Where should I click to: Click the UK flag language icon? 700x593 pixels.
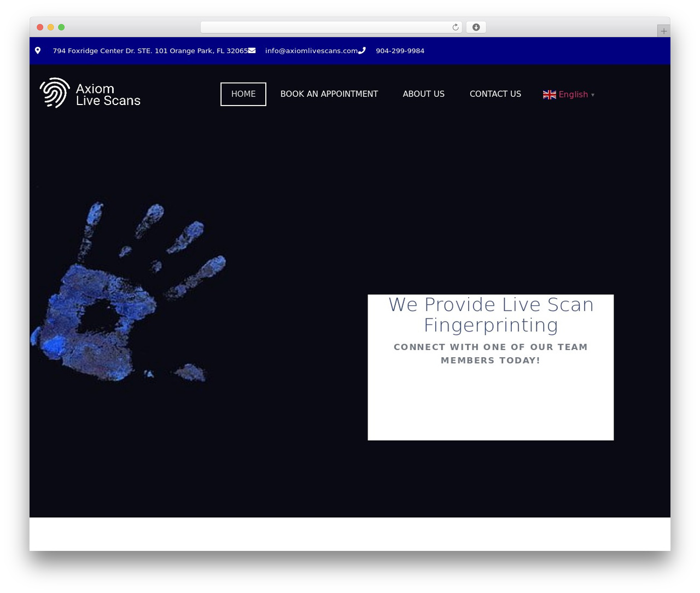(x=550, y=95)
